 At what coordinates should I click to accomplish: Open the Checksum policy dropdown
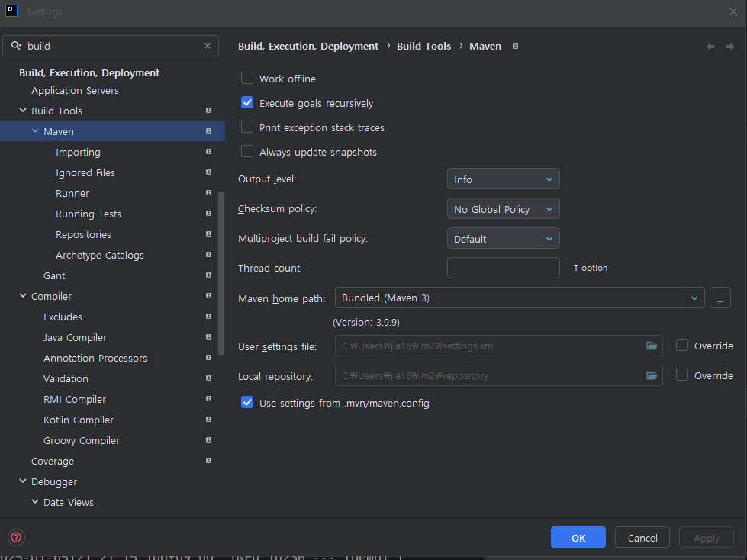[x=503, y=209]
